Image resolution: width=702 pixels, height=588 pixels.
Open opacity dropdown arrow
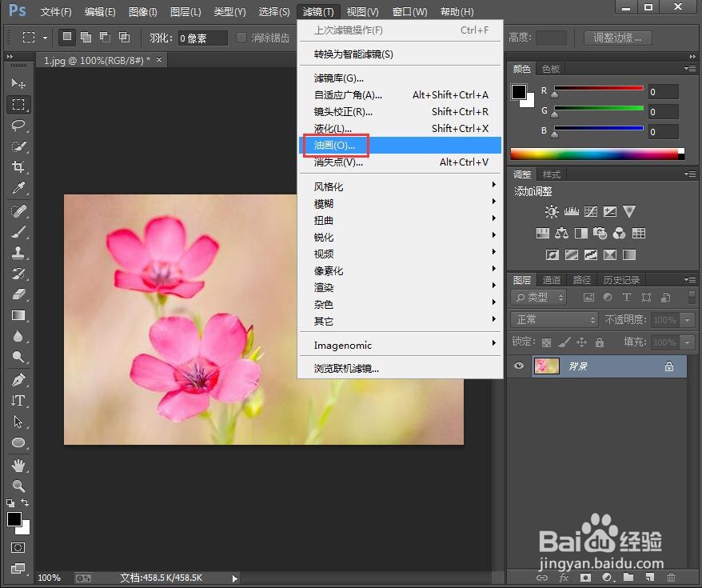688,320
